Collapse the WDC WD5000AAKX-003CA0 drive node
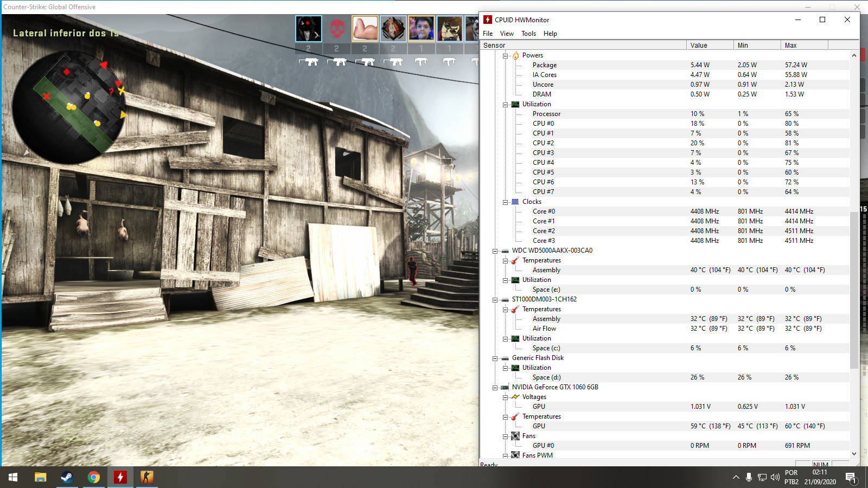The width and height of the screenshot is (868, 488). tap(495, 251)
